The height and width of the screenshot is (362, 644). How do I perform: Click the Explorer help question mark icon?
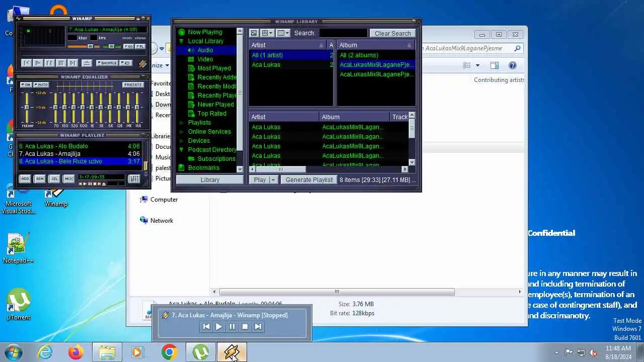point(513,65)
